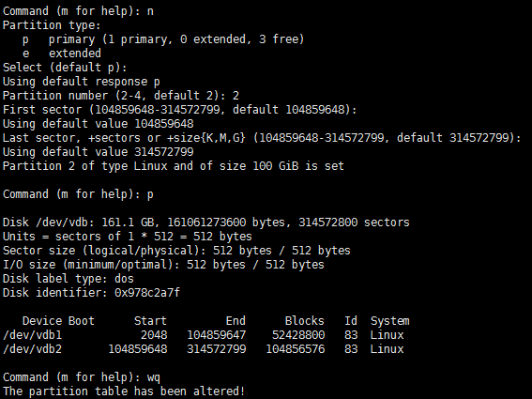This screenshot has height=399, width=532.
Task: Click the Disk identifier value 0x978c2a7f
Action: pos(147,292)
